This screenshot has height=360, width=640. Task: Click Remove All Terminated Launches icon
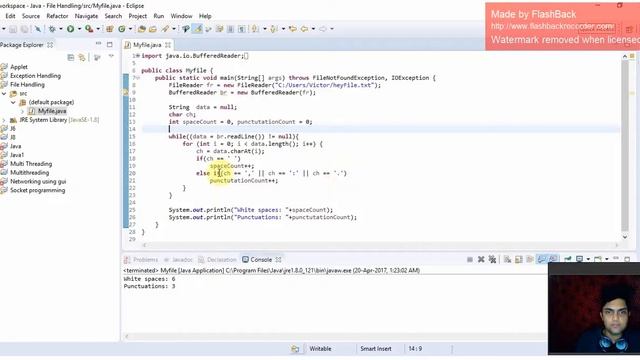[x=492, y=260]
